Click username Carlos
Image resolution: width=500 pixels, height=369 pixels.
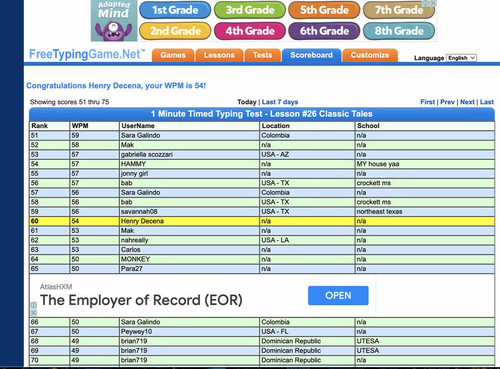click(x=131, y=250)
